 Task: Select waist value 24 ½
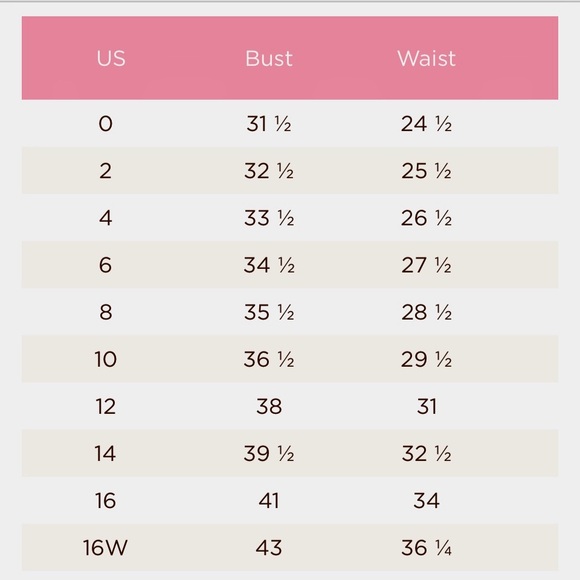click(426, 124)
